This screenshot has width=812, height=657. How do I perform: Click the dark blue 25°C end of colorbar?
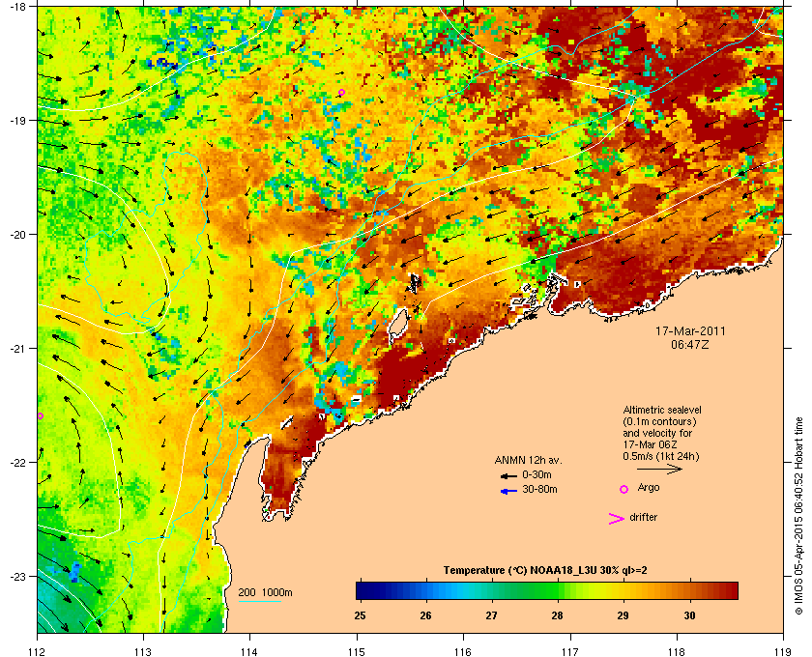tap(361, 590)
